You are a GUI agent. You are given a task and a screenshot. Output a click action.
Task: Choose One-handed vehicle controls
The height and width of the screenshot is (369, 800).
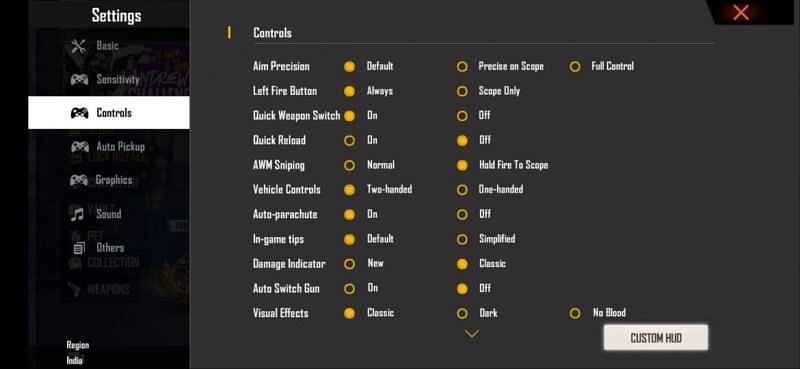[462, 190]
